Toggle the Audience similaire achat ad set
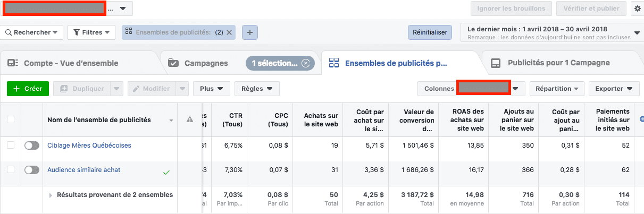This screenshot has width=644, height=214. (32, 170)
